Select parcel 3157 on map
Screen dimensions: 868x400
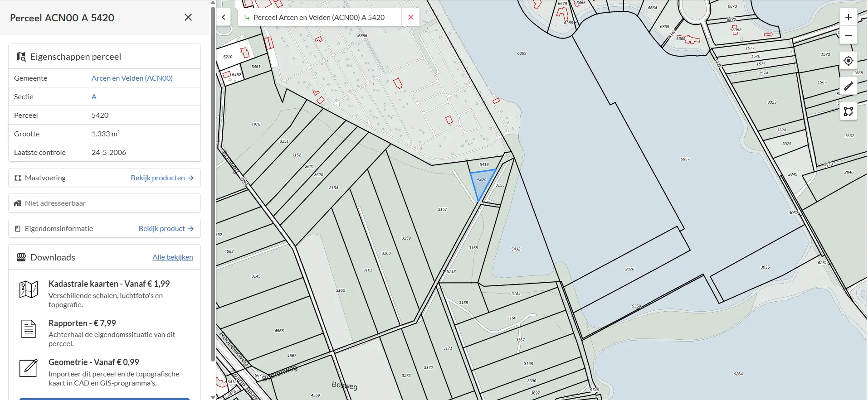click(x=442, y=209)
